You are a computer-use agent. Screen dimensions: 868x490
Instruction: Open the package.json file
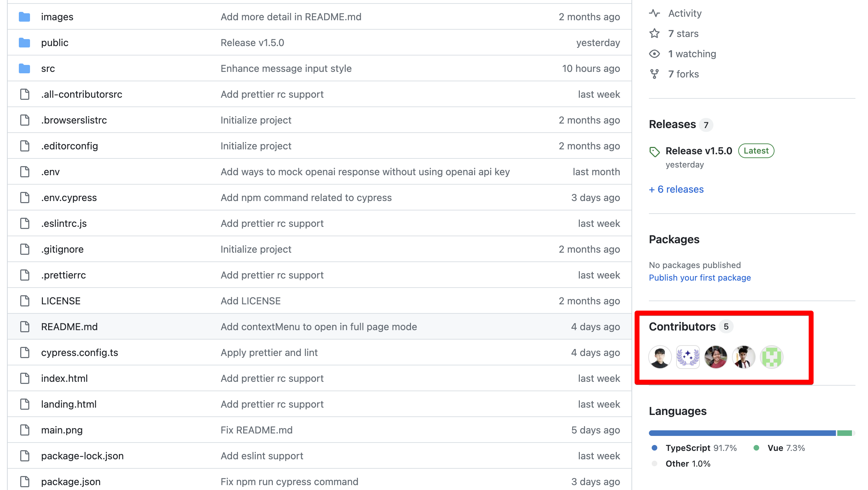click(x=71, y=482)
